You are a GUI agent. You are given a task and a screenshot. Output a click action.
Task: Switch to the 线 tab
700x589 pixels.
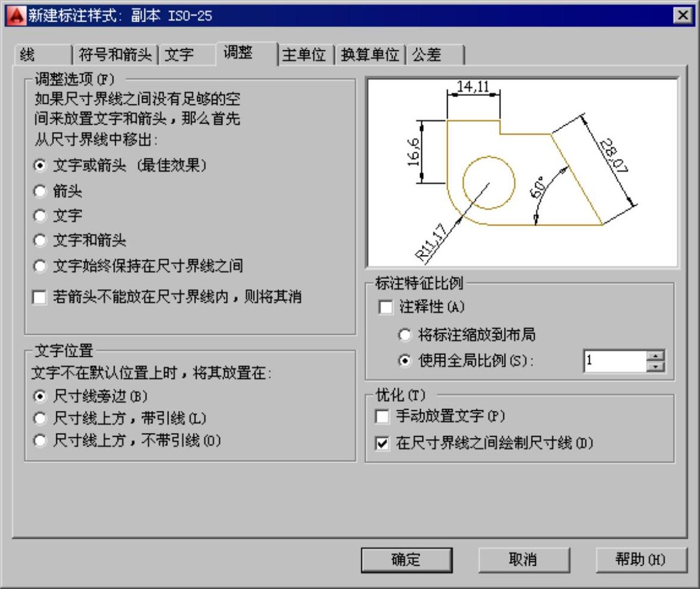(43, 55)
